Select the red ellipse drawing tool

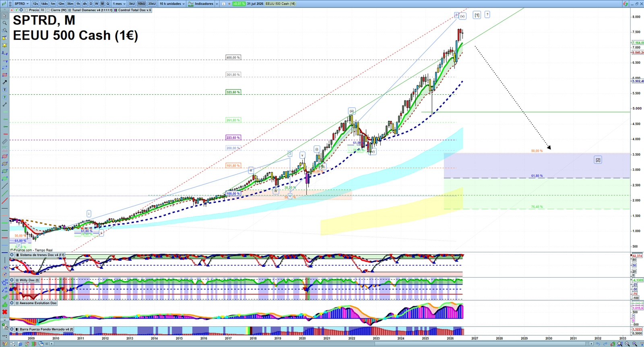tap(5, 156)
